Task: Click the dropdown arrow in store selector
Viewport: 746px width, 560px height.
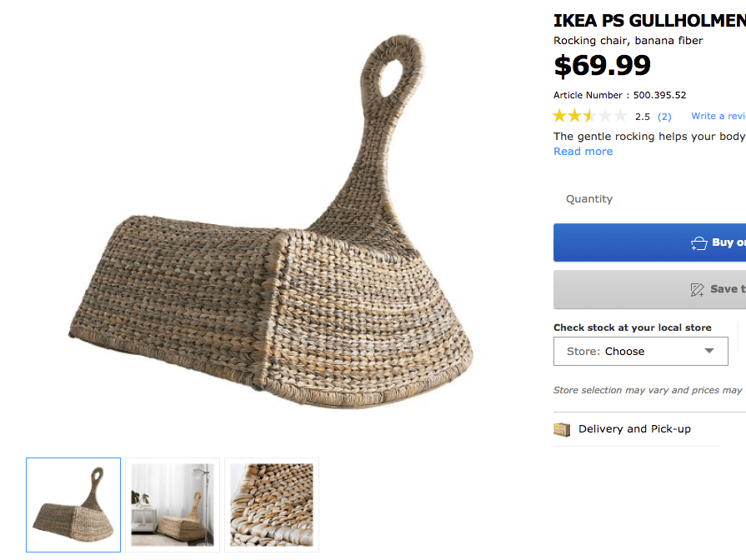Action: (708, 351)
